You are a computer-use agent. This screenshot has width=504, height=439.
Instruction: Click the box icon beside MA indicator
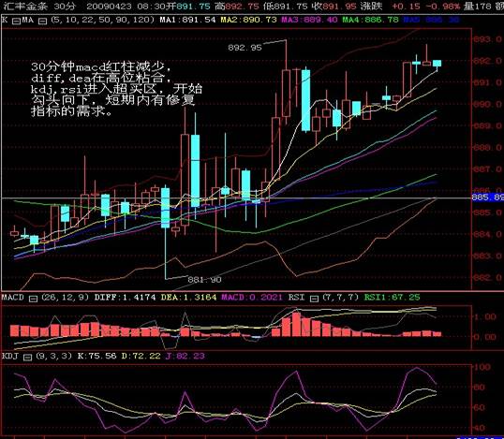click(42, 22)
